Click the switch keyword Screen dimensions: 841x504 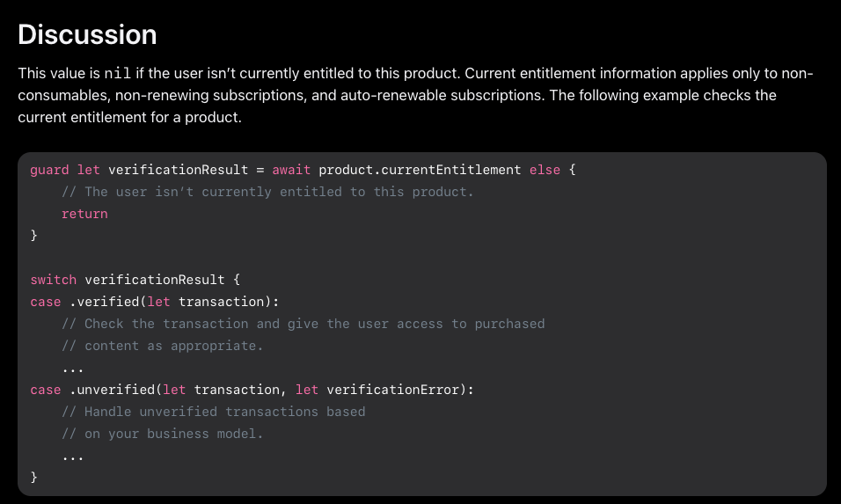pyautogui.click(x=53, y=280)
